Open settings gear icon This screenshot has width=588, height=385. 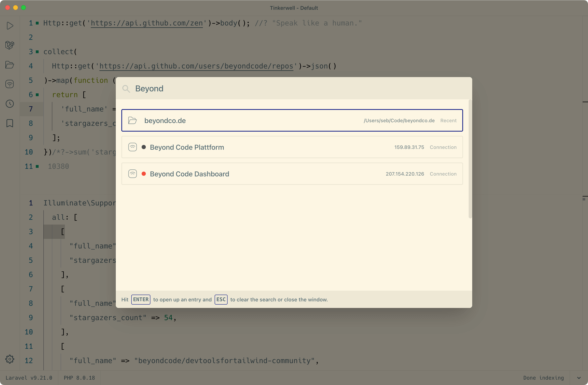(x=10, y=359)
